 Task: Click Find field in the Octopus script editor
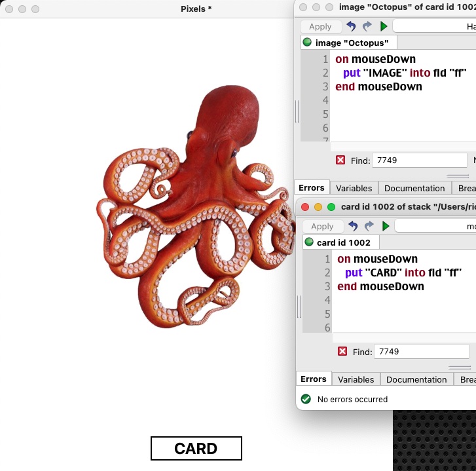point(420,160)
